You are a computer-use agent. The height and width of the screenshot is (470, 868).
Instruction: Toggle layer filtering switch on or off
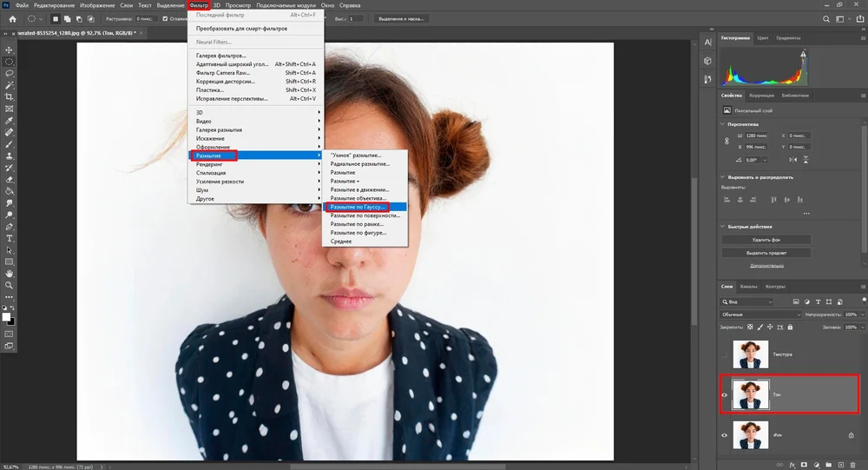pos(864,300)
